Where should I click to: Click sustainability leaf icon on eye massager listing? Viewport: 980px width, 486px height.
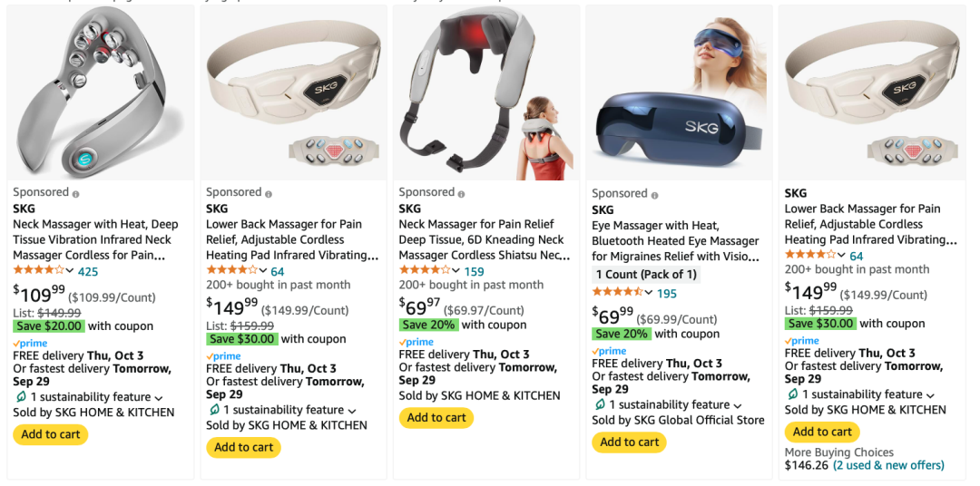(x=599, y=404)
